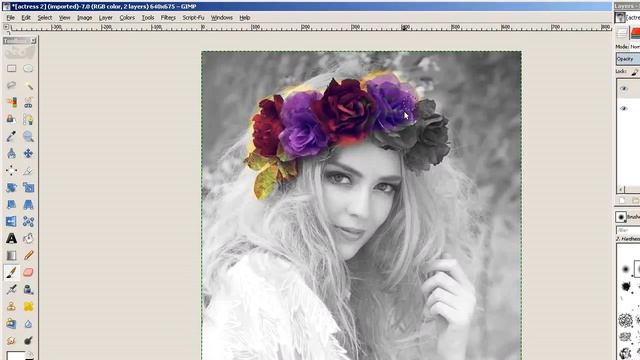The width and height of the screenshot is (640, 360).
Task: Select the Rectangle Select tool
Action: point(11,68)
